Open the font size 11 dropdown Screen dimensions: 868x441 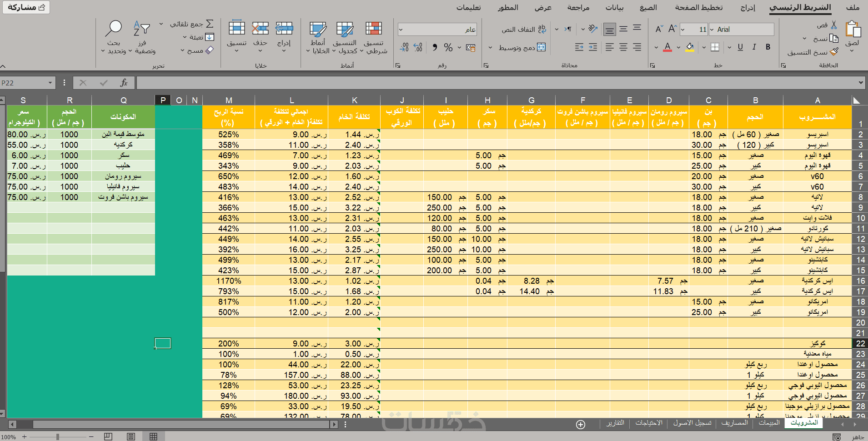(x=683, y=30)
